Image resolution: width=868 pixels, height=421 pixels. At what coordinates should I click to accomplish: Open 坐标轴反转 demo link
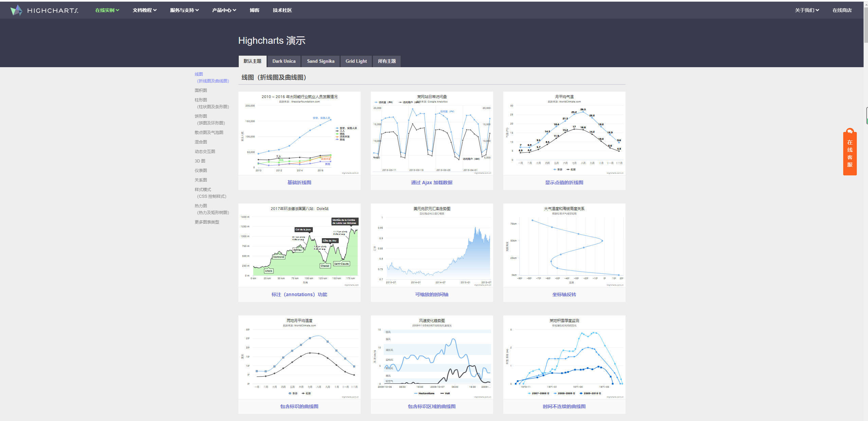(564, 294)
